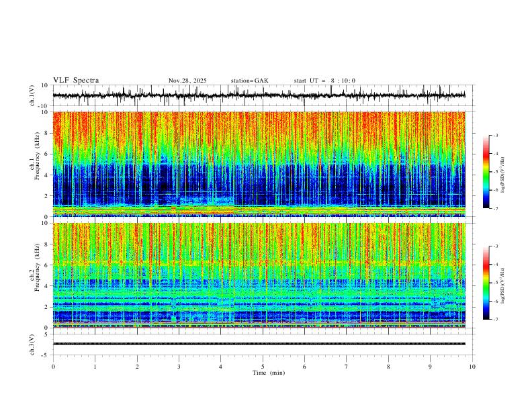The image size is (532, 411).
Task: Click the ch.1 'Frequency (kHz)' axis label
Action: tap(37, 156)
